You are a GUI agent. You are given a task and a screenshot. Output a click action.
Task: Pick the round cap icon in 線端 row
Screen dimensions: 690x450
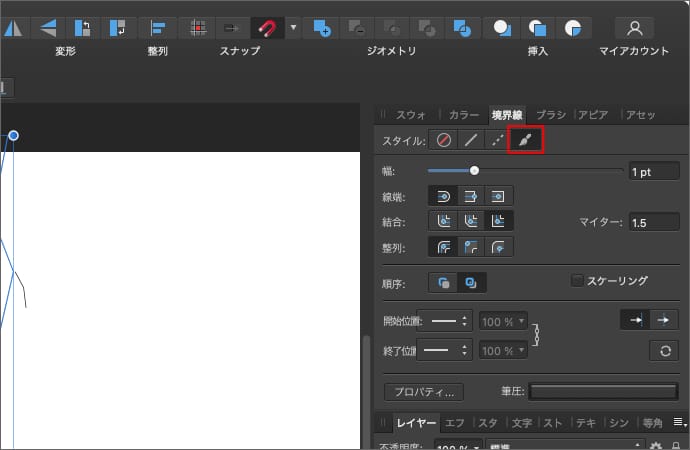443,196
